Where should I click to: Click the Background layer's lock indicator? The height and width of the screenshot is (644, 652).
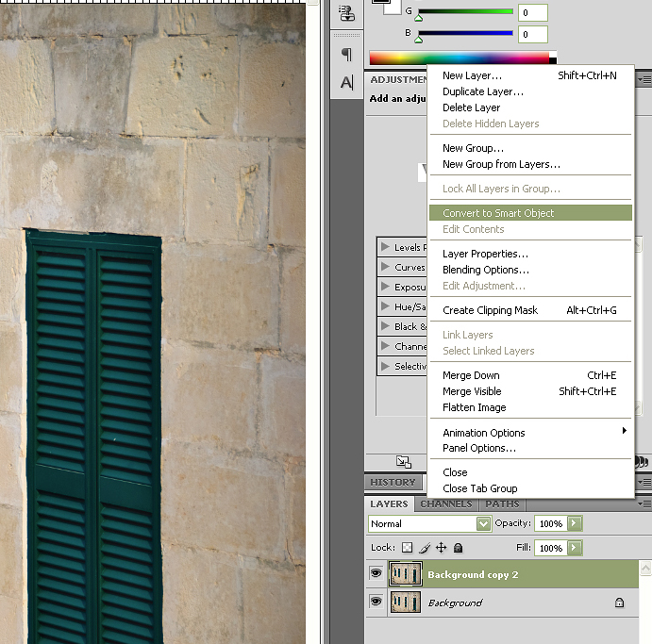pyautogui.click(x=619, y=603)
